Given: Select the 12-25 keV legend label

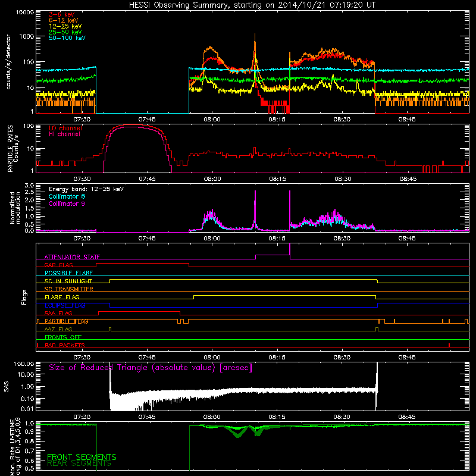Looking at the screenshot, I should click(x=65, y=26).
